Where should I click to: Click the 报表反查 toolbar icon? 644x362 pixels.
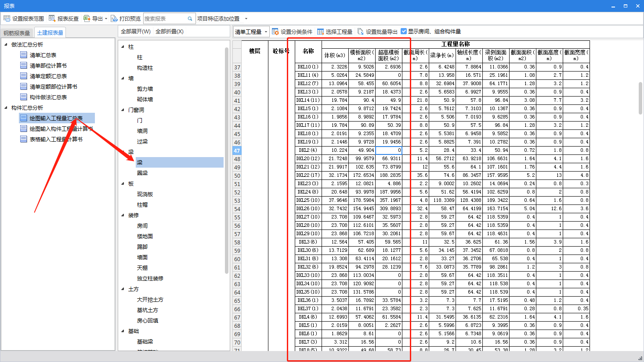pyautogui.click(x=52, y=18)
